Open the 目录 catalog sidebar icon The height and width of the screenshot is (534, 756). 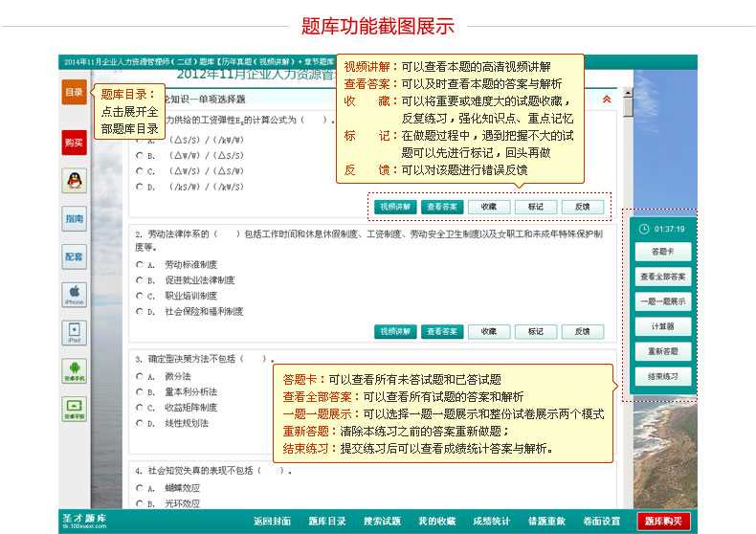74,92
